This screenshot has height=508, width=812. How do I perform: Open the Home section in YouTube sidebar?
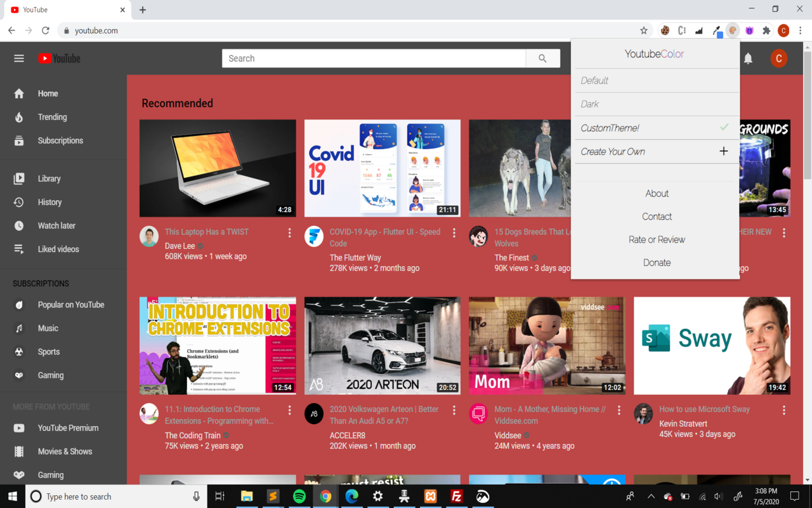[x=48, y=93]
